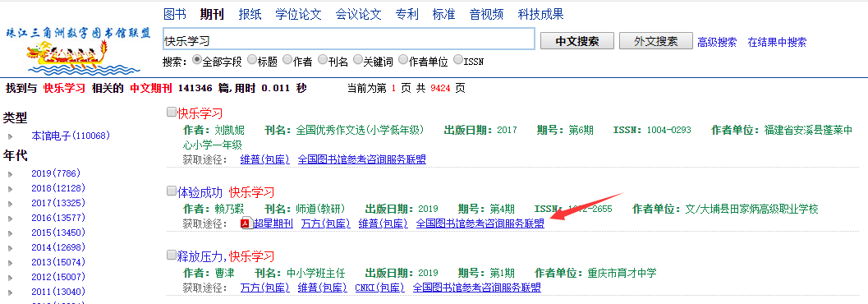
Task: Open the first result title 快乐学习
Action: (200, 113)
